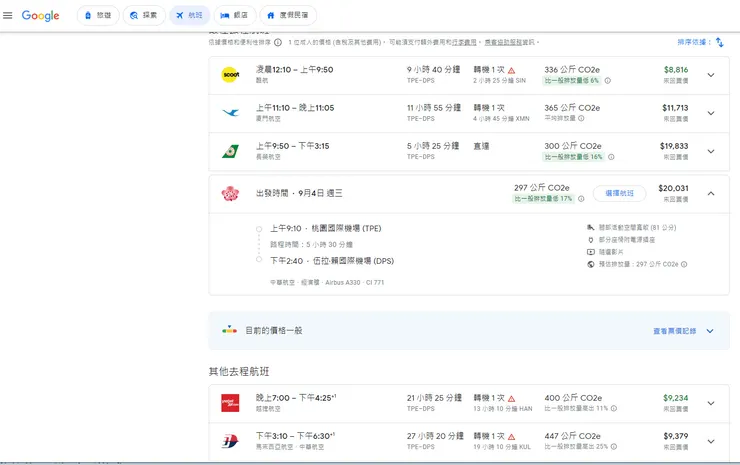Click the EVA Air logo
Screen dimensions: 740x465
[x=230, y=151]
